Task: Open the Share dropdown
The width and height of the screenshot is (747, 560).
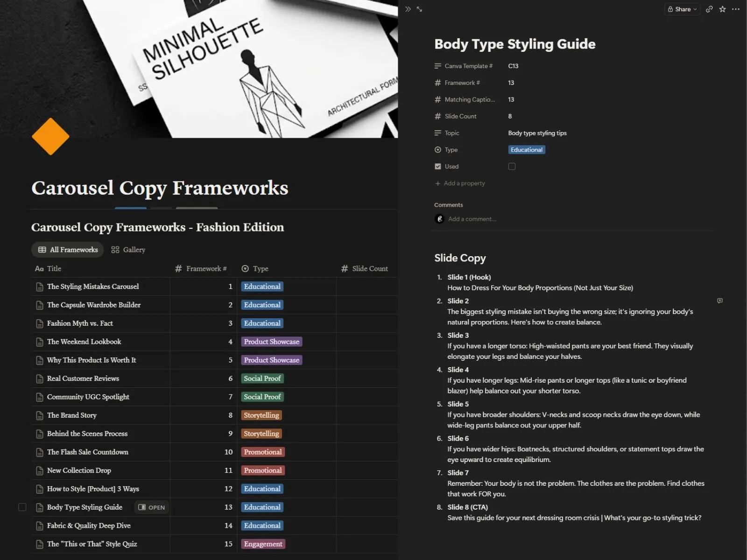Action: (682, 9)
